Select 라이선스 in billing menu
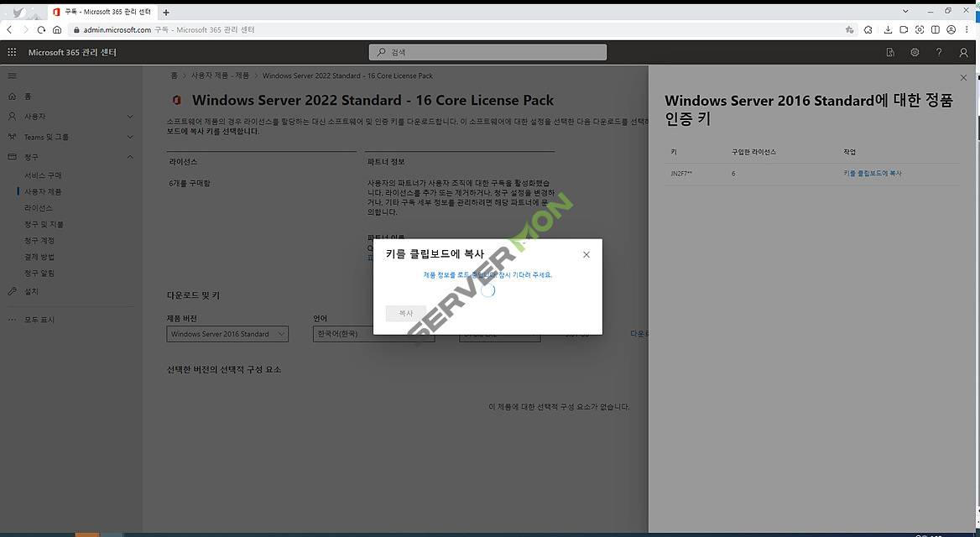 coord(39,208)
